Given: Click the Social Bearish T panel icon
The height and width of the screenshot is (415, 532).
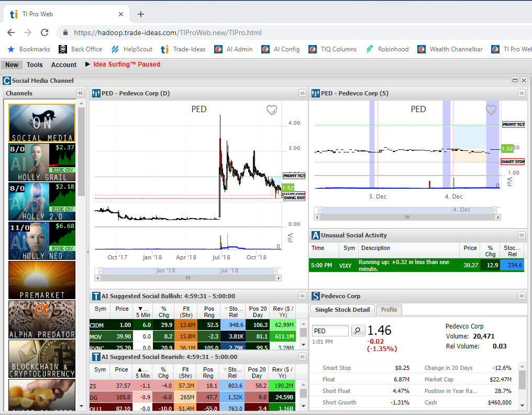Looking at the screenshot, I should pos(96,357).
